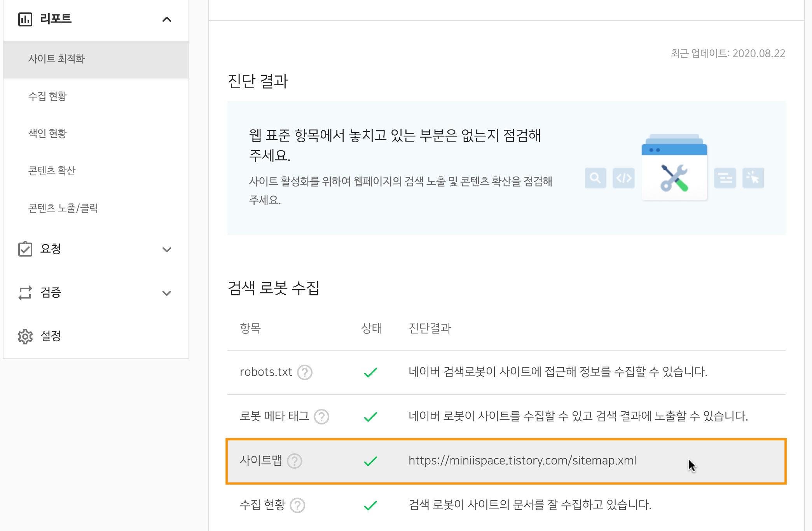Click the green check for robots.txt
The image size is (812, 531).
click(370, 372)
